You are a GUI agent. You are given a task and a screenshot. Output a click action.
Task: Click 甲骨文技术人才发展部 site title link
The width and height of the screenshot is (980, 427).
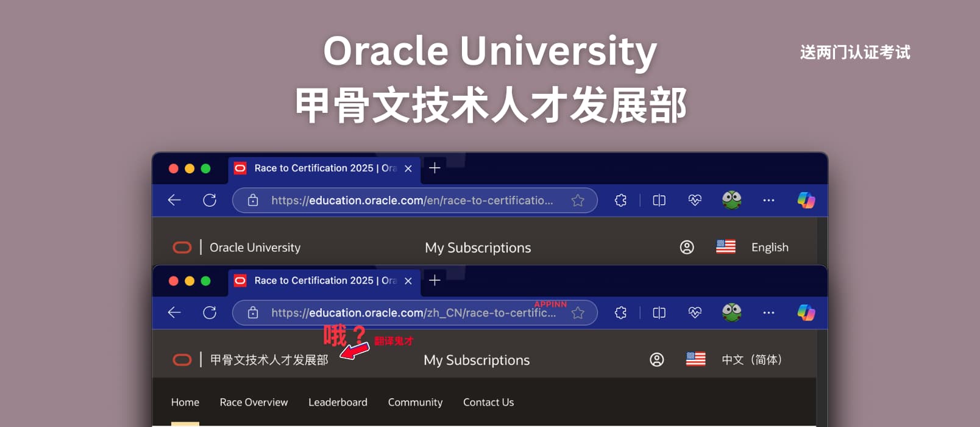(x=269, y=360)
